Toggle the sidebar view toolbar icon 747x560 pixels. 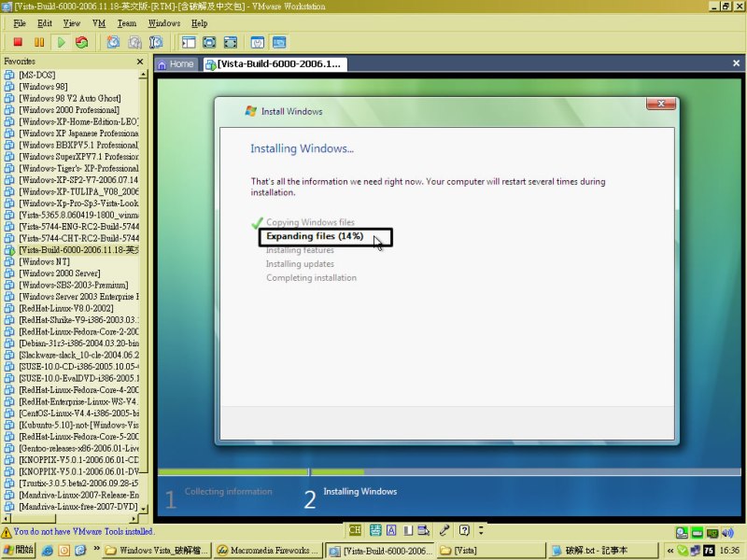point(189,42)
